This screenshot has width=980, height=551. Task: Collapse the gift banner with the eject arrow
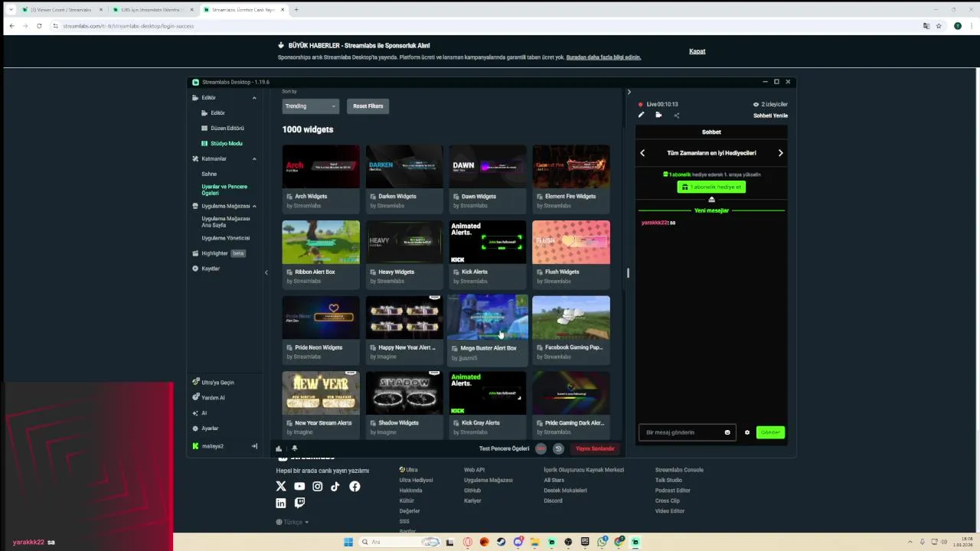[711, 200]
